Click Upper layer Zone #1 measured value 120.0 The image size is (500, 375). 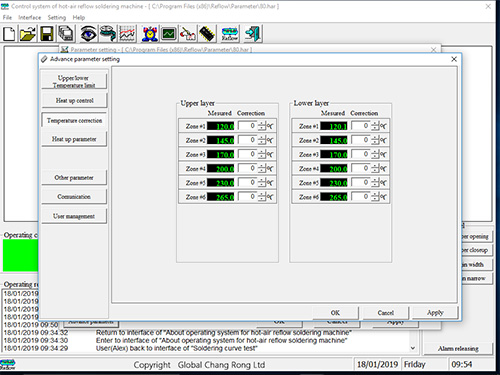[x=221, y=126]
